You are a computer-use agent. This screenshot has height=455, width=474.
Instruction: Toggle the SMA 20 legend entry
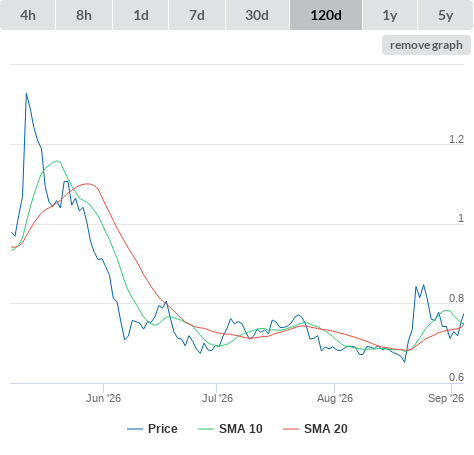(x=326, y=429)
